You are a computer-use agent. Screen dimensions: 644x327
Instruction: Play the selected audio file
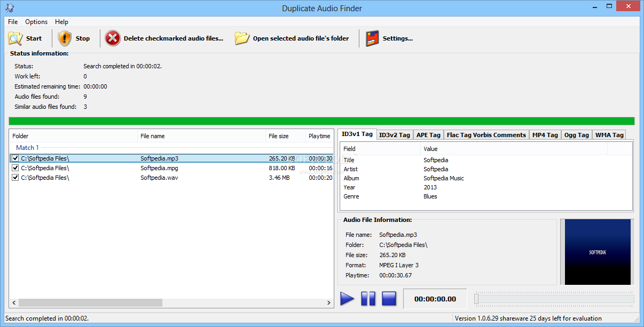click(x=347, y=299)
